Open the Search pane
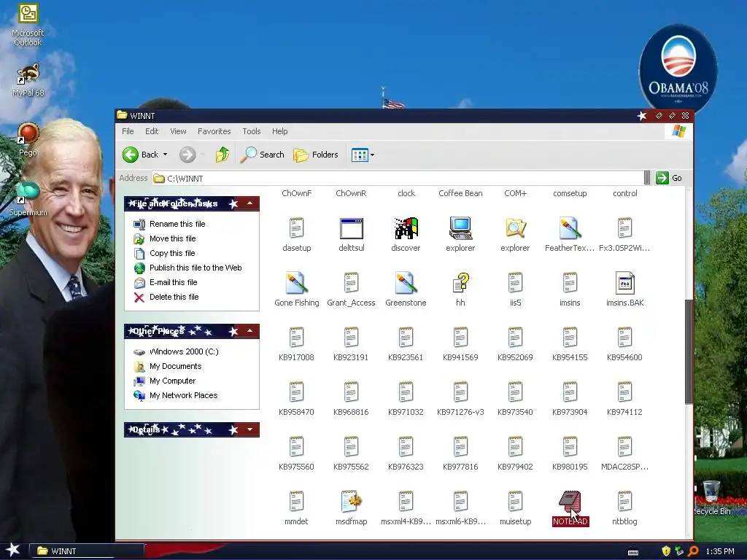 point(262,155)
